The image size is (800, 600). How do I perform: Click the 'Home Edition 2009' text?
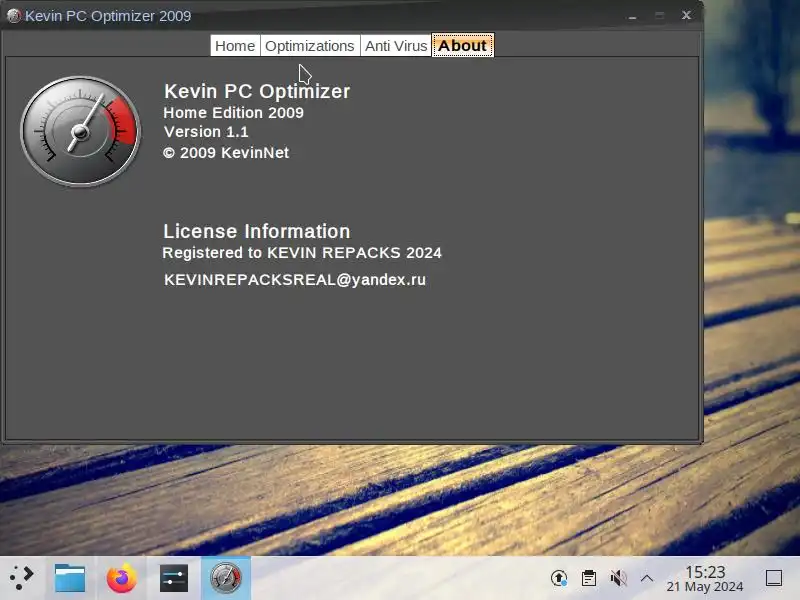(x=233, y=112)
